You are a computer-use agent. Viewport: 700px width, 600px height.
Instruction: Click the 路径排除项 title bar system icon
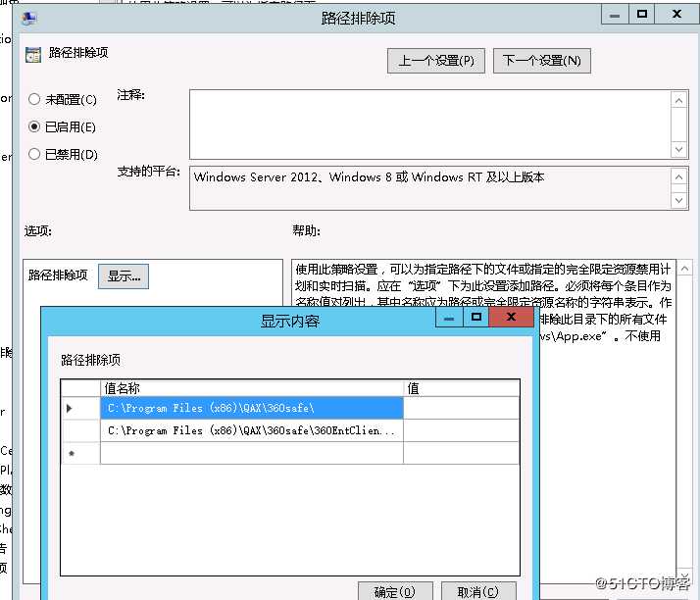tap(29, 19)
